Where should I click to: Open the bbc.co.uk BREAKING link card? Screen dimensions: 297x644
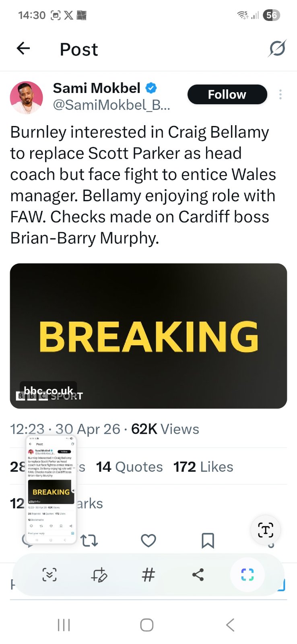click(148, 336)
